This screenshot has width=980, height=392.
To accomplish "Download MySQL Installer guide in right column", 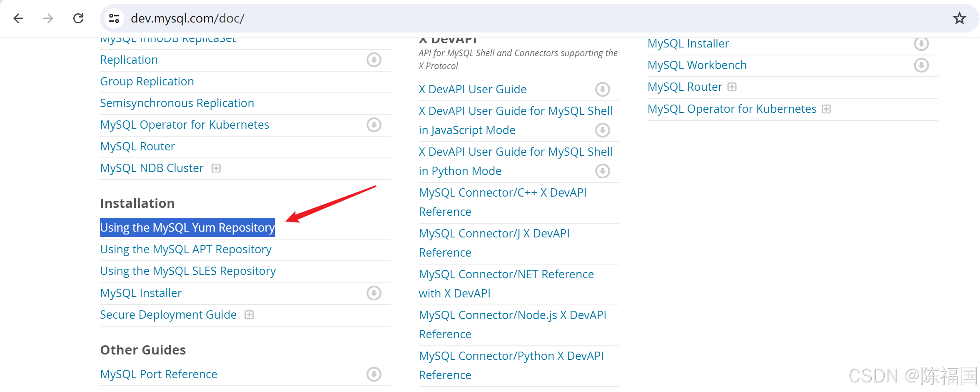I will (x=921, y=43).
